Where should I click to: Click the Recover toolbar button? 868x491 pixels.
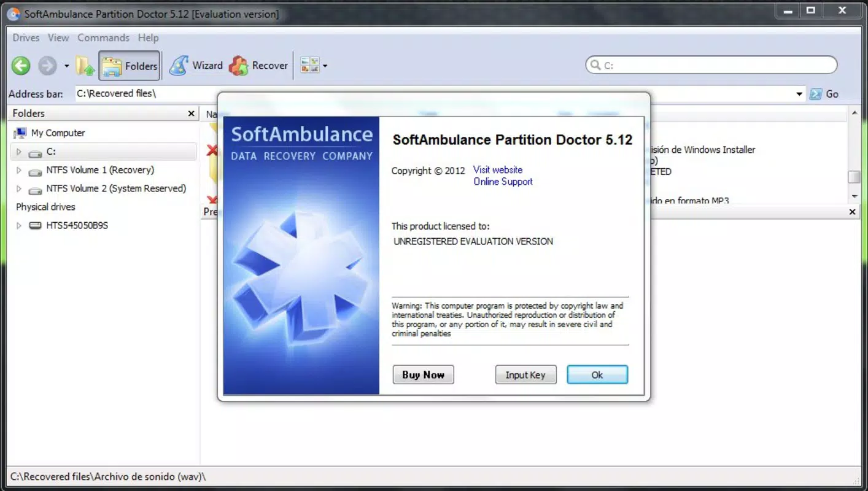coord(258,66)
